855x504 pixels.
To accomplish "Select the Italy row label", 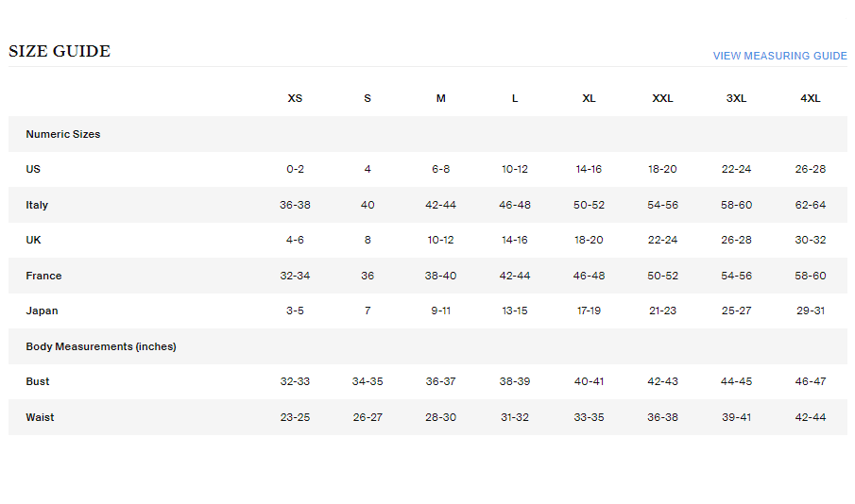I will coord(37,205).
